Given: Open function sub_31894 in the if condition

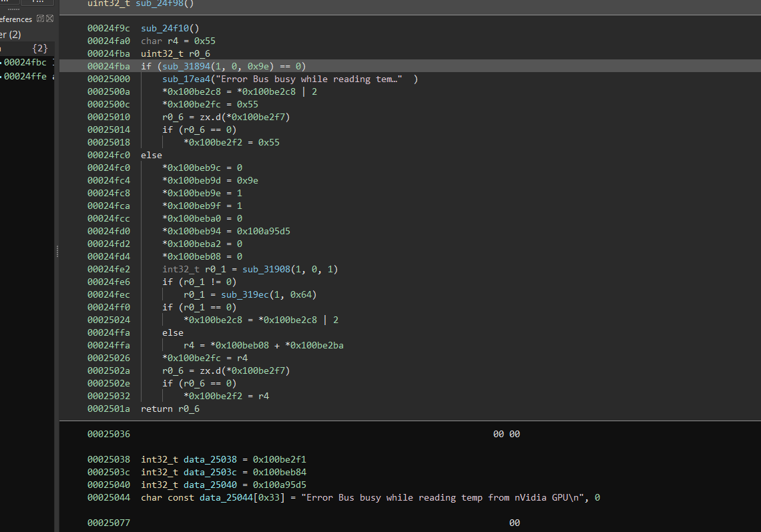Looking at the screenshot, I should tap(186, 66).
